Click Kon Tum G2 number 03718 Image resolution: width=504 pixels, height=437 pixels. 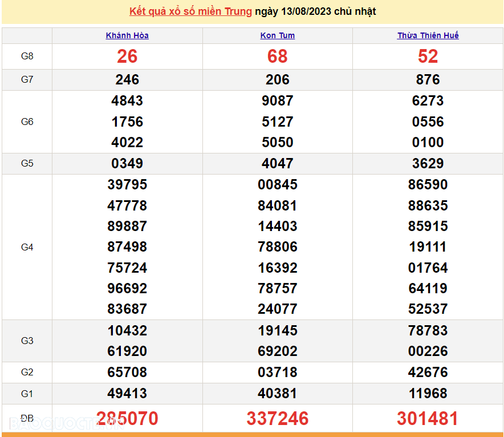[x=278, y=373]
